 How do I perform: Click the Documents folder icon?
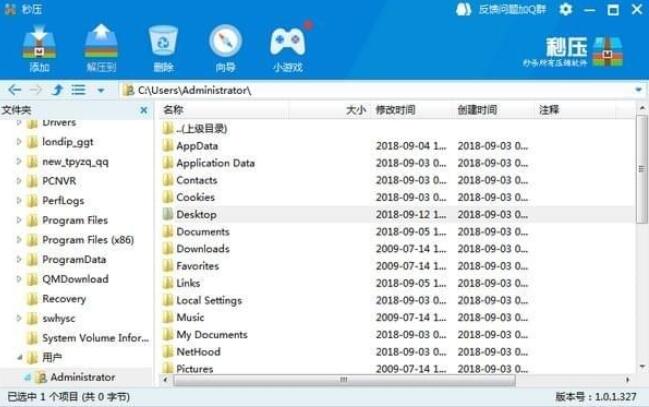[x=168, y=231]
